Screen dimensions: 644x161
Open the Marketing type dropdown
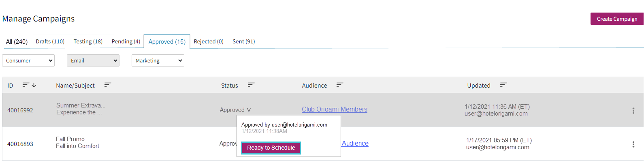(x=158, y=60)
